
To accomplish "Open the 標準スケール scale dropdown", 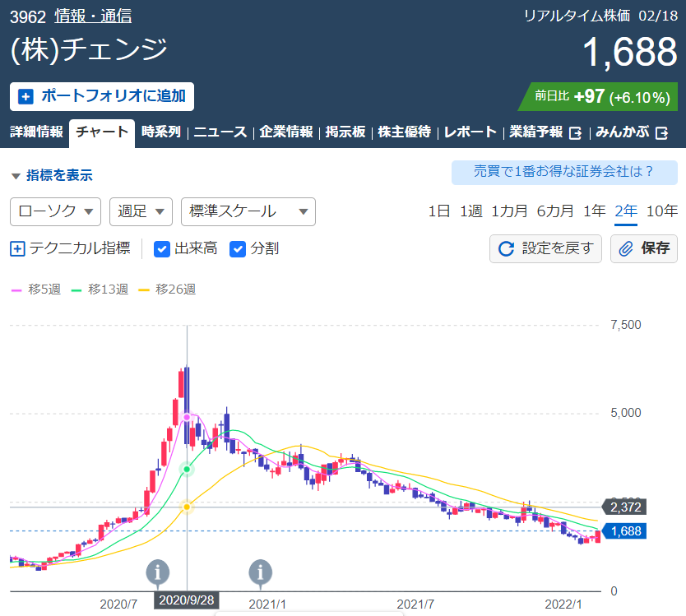I will point(248,211).
